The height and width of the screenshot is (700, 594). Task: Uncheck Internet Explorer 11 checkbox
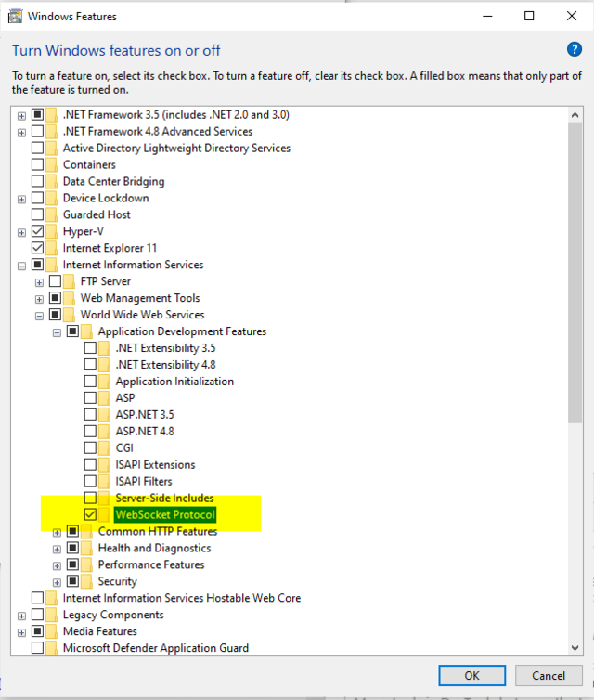(x=37, y=247)
